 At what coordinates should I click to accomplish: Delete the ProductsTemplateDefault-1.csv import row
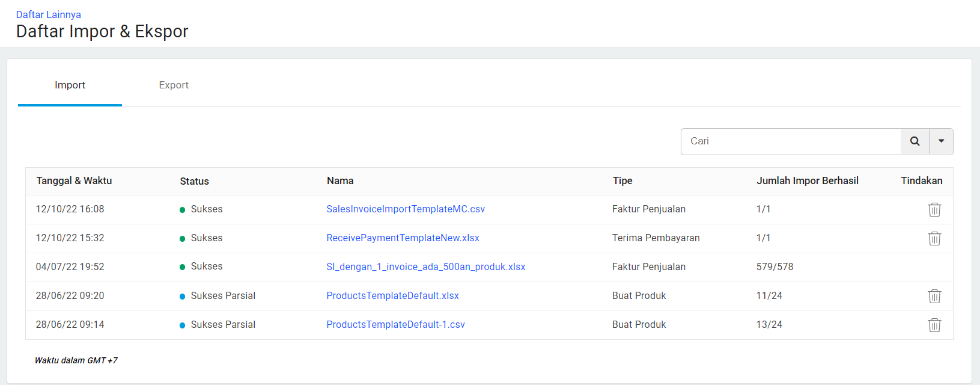[934, 325]
